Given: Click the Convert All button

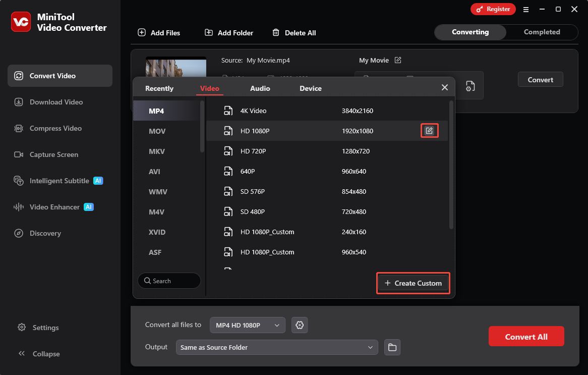Looking at the screenshot, I should pyautogui.click(x=526, y=337).
